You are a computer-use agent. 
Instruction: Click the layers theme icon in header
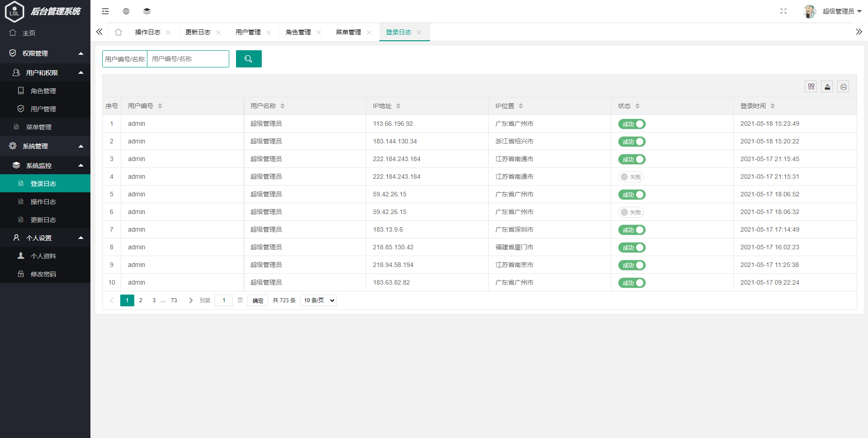[x=147, y=11]
